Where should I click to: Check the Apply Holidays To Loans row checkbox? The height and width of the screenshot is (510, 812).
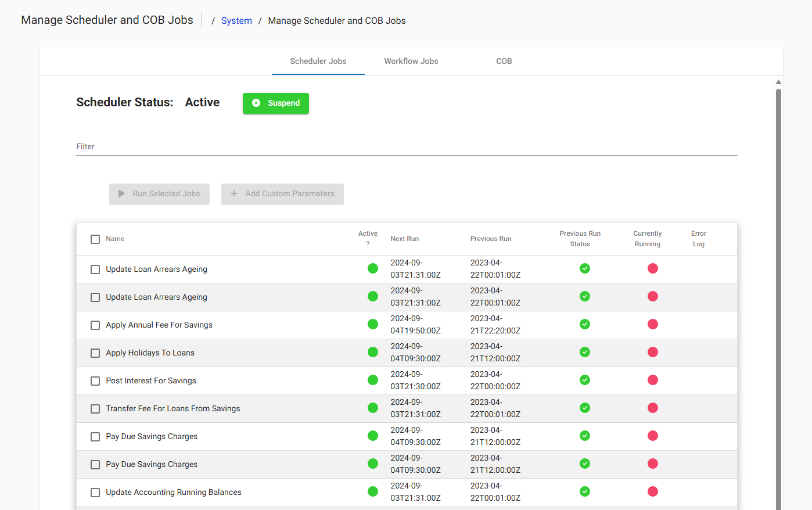(x=95, y=353)
